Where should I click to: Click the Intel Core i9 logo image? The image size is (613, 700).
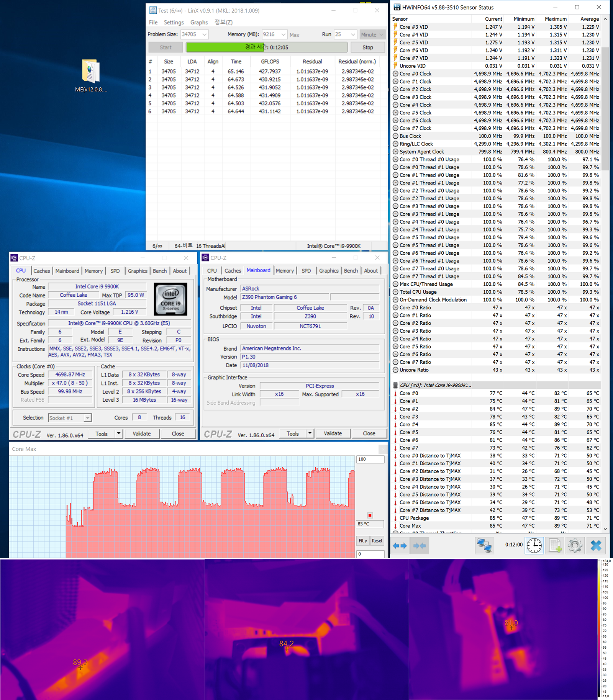(x=170, y=299)
